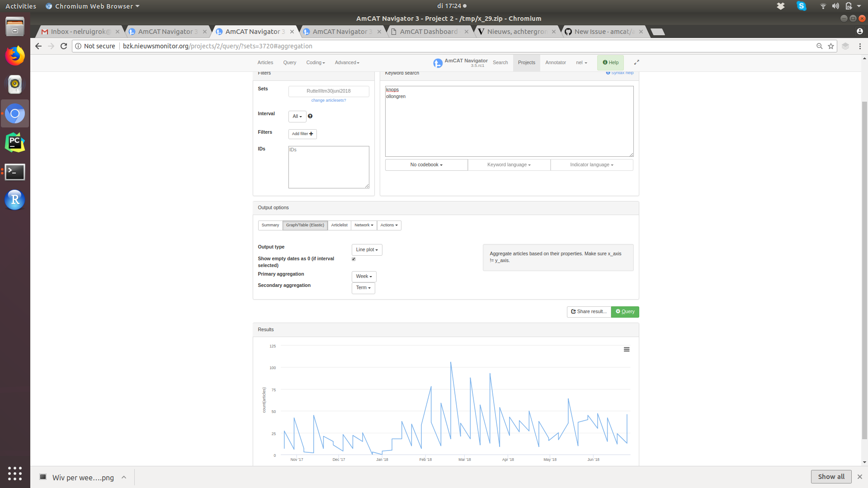Image resolution: width=868 pixels, height=488 pixels.
Task: Expand the Coding navbar dropdown
Action: (316, 63)
